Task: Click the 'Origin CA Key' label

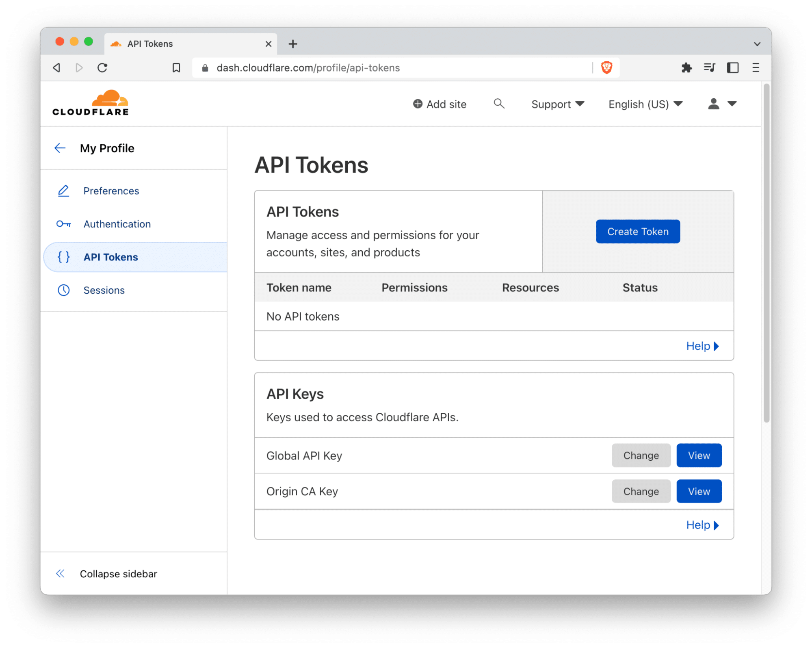Action: (x=302, y=492)
